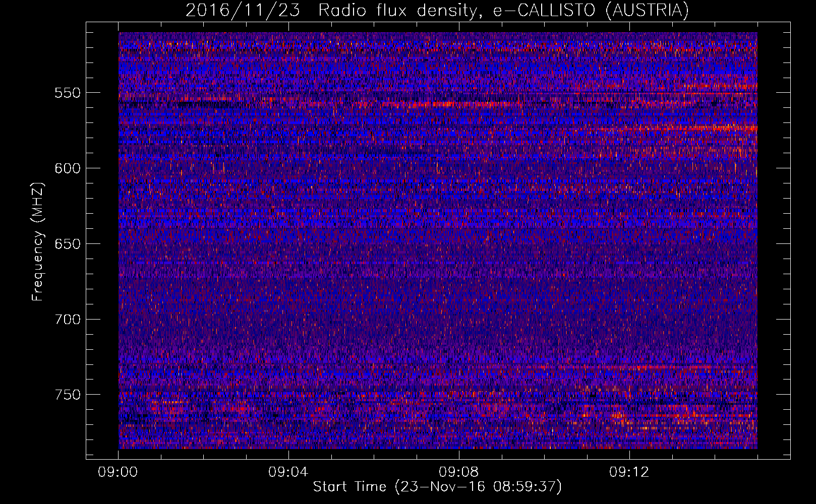Select the 600 frequency tick label
This screenshot has width=816, height=504.
point(68,168)
